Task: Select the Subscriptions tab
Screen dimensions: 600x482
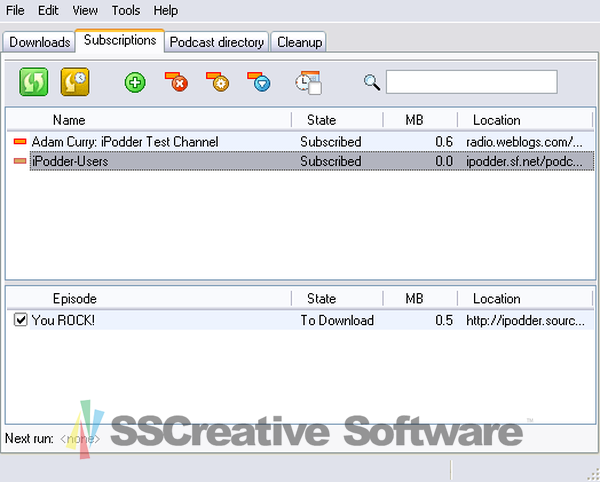Action: click(120, 40)
